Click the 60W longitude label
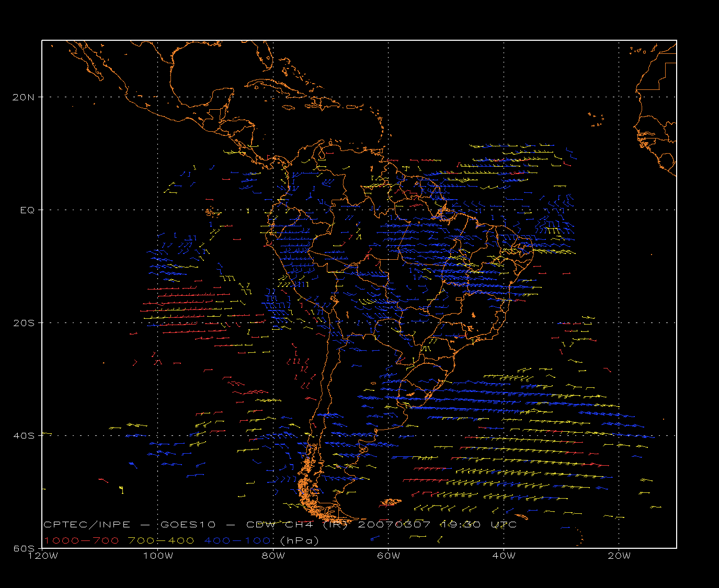719x588 pixels. 389,556
